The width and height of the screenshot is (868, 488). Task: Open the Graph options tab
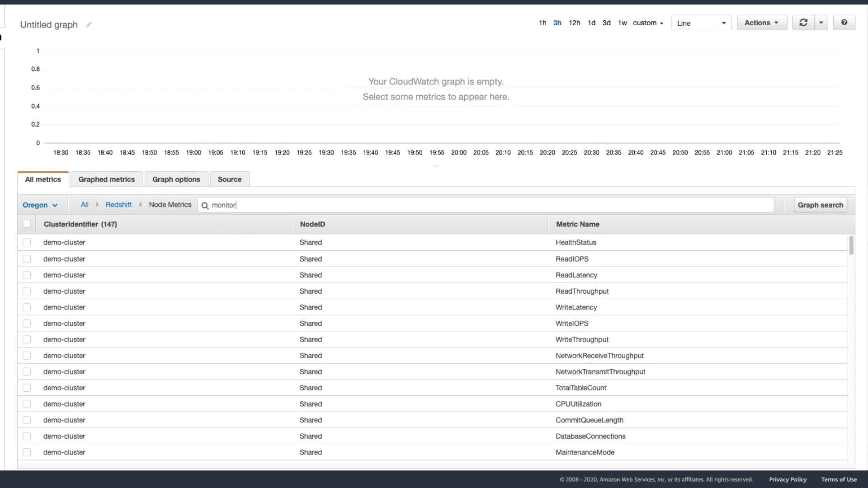coord(176,179)
